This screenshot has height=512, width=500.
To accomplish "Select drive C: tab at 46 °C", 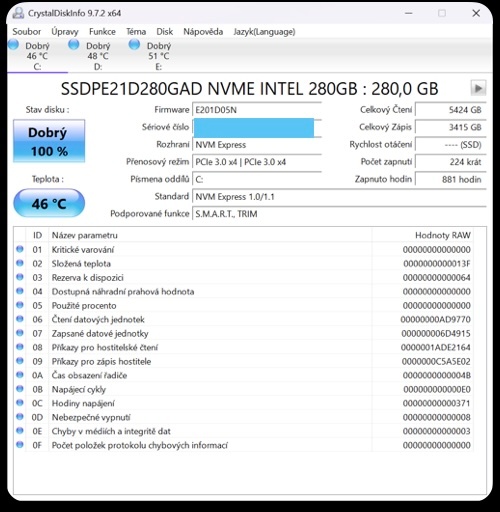I will tap(37, 56).
